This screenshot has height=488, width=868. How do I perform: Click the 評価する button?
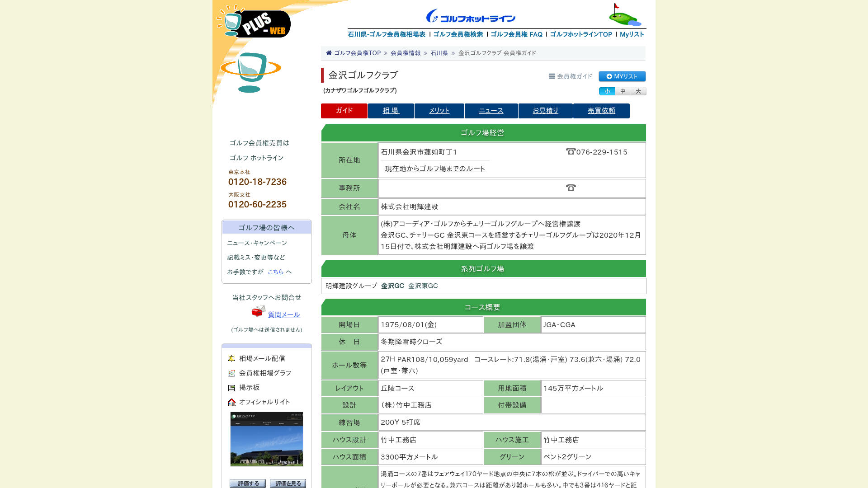[247, 483]
